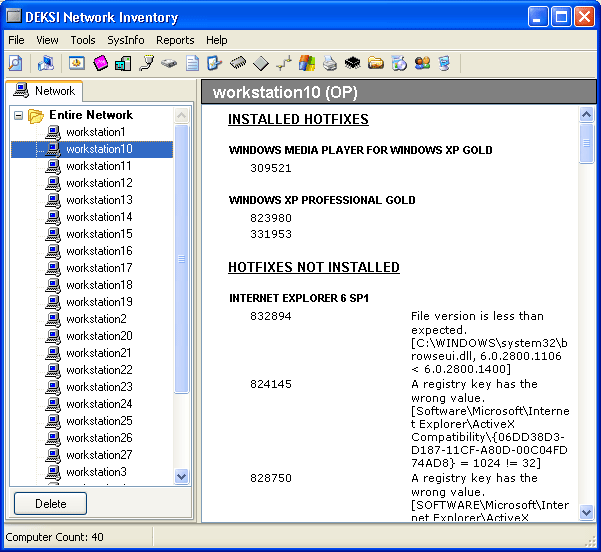Click the two users icon in toolbar
The image size is (601, 552).
pyautogui.click(x=422, y=63)
